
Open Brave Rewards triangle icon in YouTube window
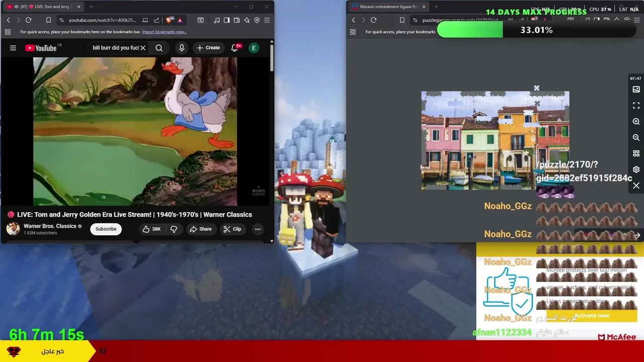click(x=180, y=20)
